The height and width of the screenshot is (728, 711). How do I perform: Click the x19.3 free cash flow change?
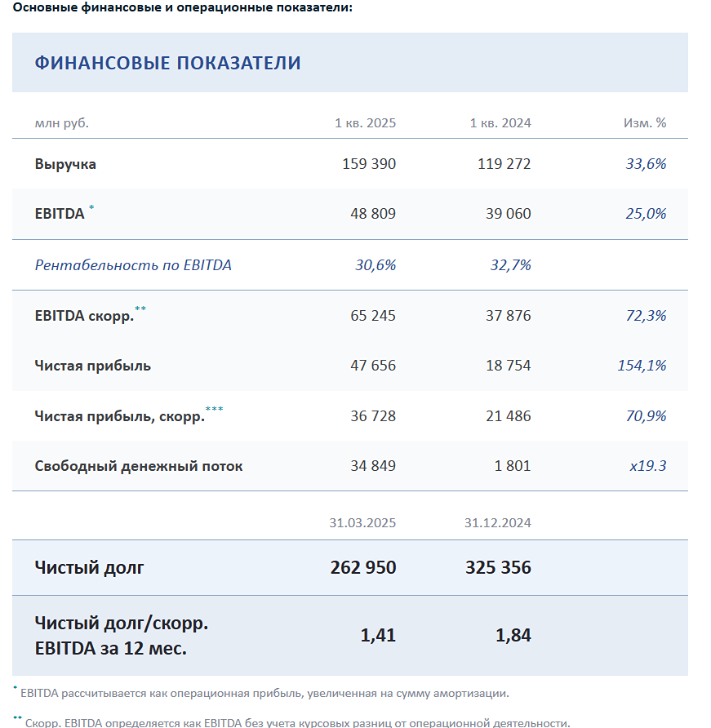647,467
